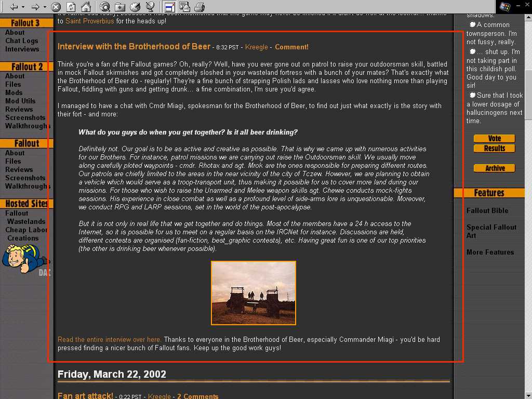Reload the page with the Refresh icon
532x399 pixels.
point(71,7)
